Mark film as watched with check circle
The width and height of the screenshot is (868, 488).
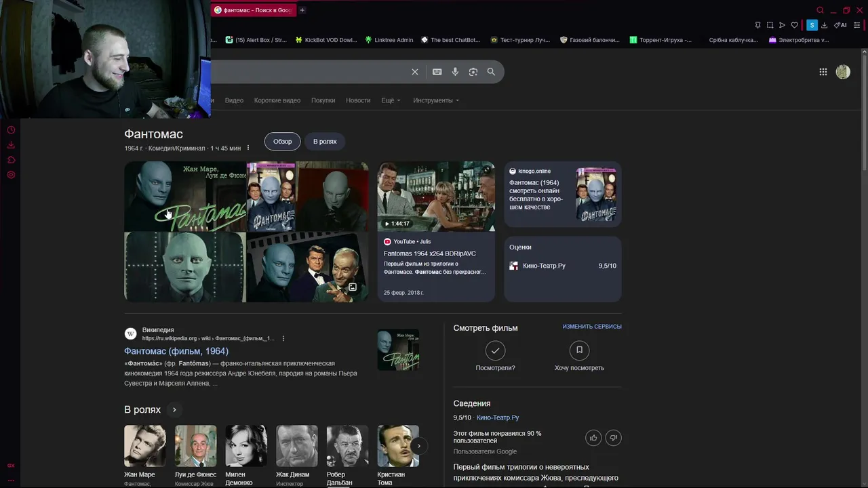coord(495,350)
